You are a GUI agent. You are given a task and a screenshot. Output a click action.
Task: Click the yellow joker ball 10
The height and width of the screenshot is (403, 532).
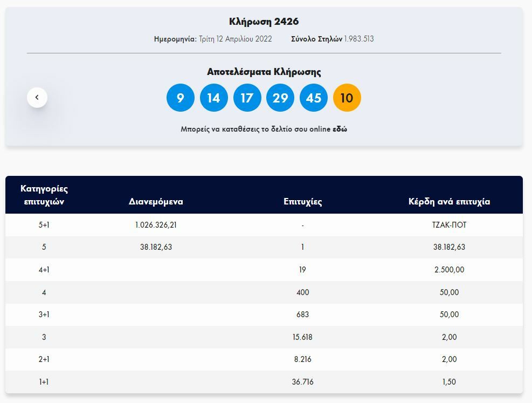(347, 98)
